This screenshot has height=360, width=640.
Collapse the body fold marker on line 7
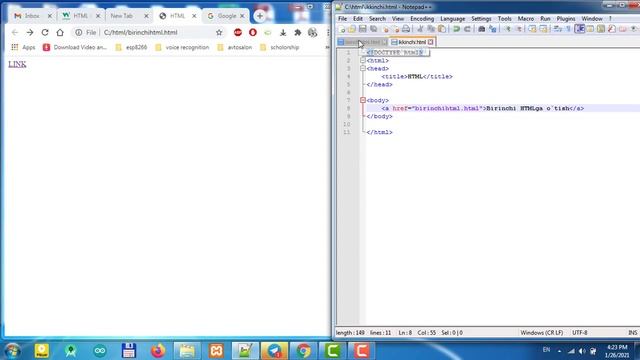click(x=362, y=100)
